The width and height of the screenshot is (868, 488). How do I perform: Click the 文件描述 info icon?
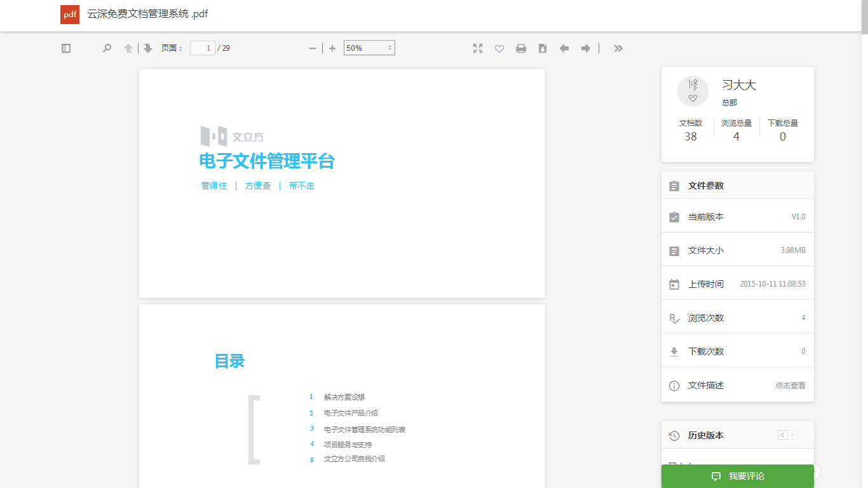pyautogui.click(x=674, y=386)
